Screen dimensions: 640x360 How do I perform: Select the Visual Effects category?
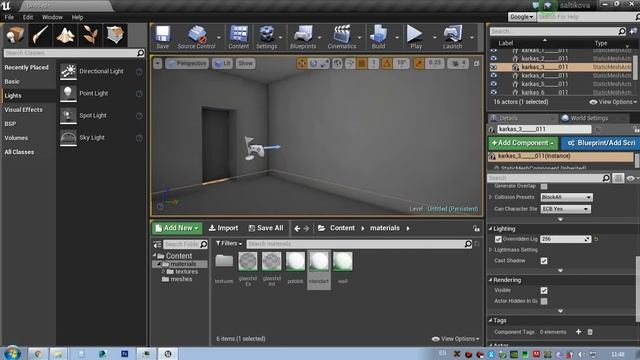pyautogui.click(x=24, y=109)
